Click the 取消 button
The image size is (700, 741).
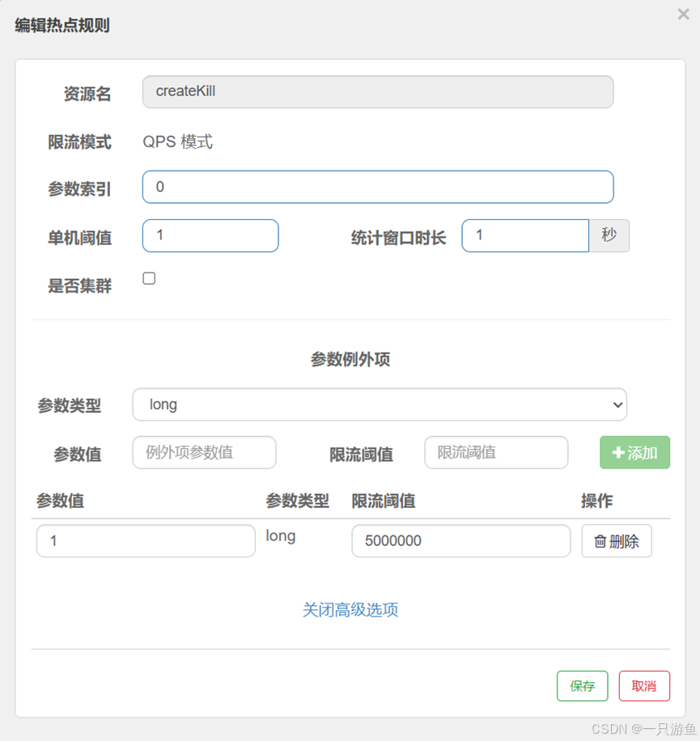coord(644,686)
